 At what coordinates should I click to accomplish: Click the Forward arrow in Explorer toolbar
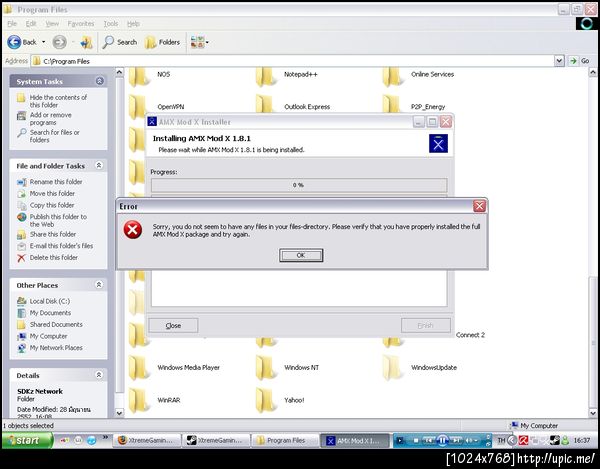coord(59,42)
